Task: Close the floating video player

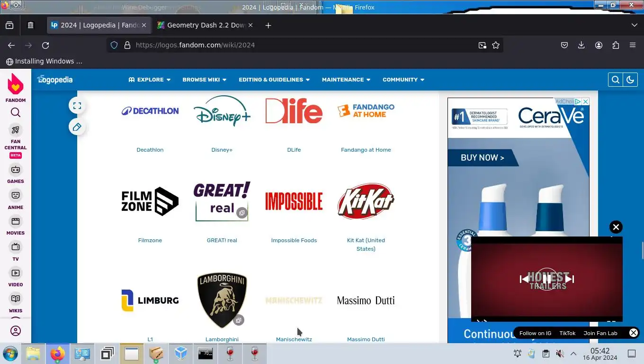Action: point(616,227)
